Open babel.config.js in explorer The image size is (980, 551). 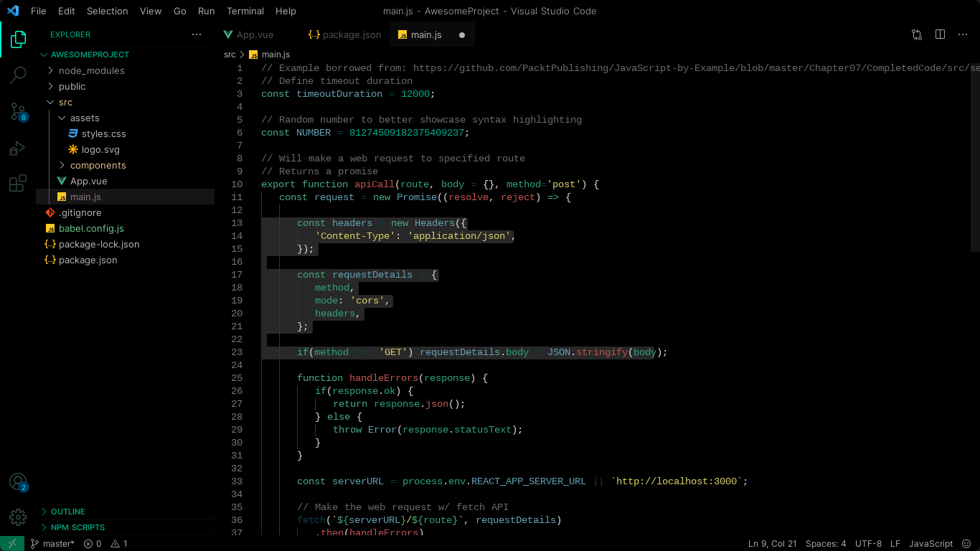[91, 228]
